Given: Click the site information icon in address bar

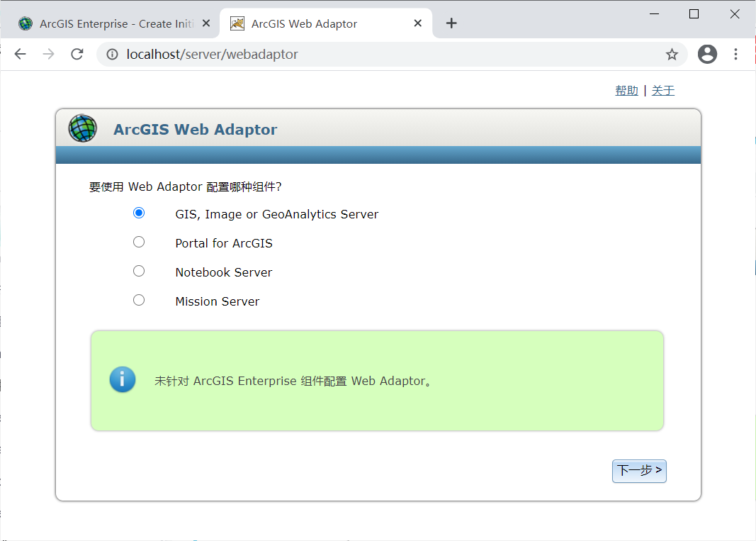Looking at the screenshot, I should [x=113, y=54].
